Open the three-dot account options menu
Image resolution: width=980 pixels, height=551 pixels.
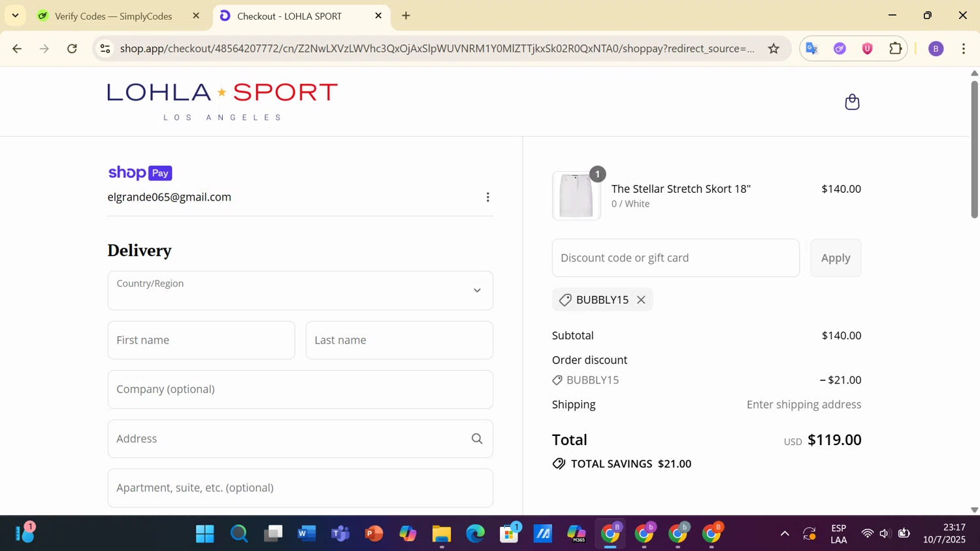[x=487, y=197]
